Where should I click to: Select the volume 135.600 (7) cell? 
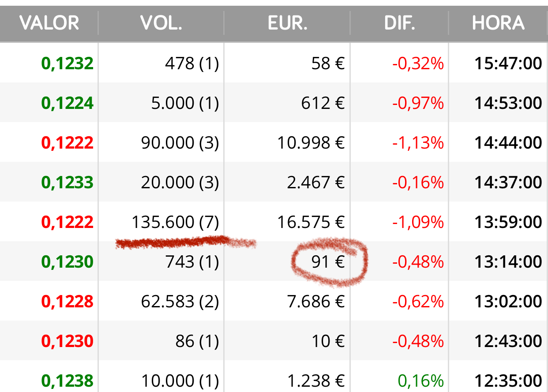click(175, 222)
